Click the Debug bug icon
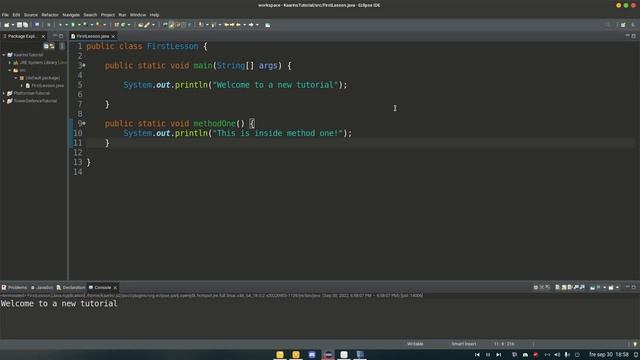The height and width of the screenshot is (360, 640). tap(60, 25)
